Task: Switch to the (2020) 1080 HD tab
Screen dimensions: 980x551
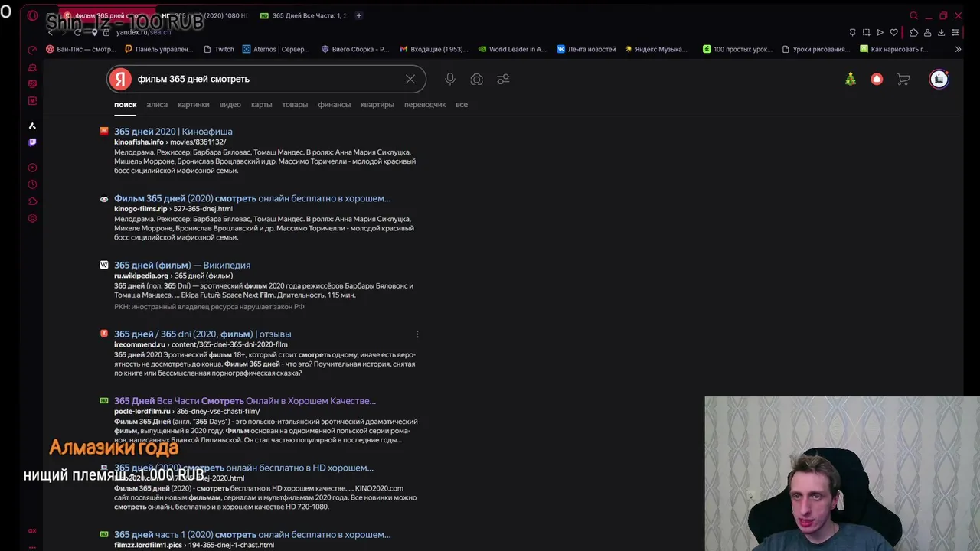Action: 204,15
